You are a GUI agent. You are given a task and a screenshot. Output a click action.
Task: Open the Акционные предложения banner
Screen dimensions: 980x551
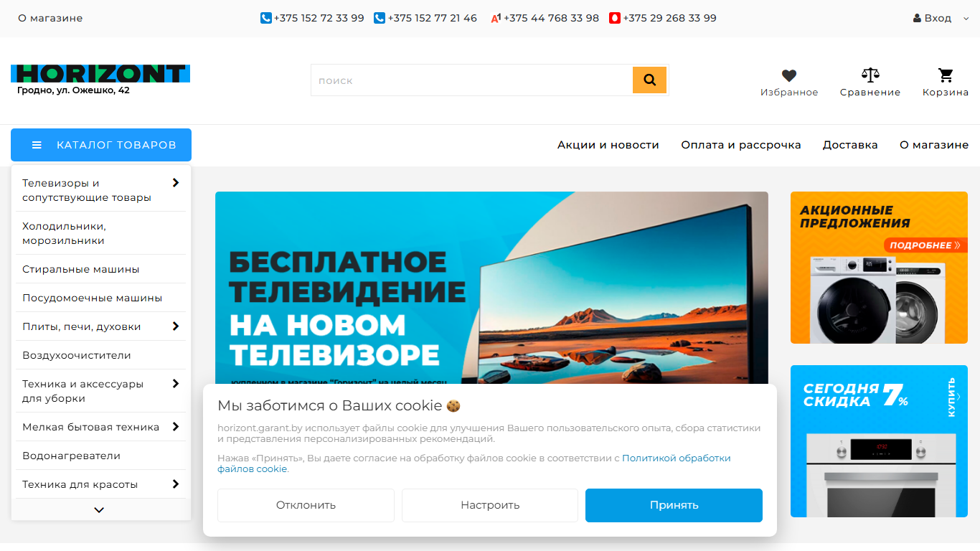879,268
